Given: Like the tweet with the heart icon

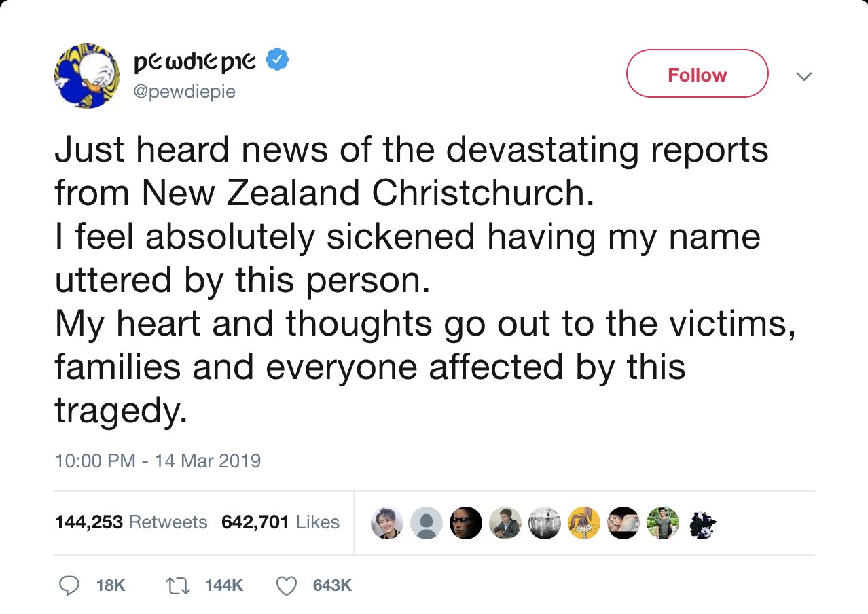Looking at the screenshot, I should (287, 585).
